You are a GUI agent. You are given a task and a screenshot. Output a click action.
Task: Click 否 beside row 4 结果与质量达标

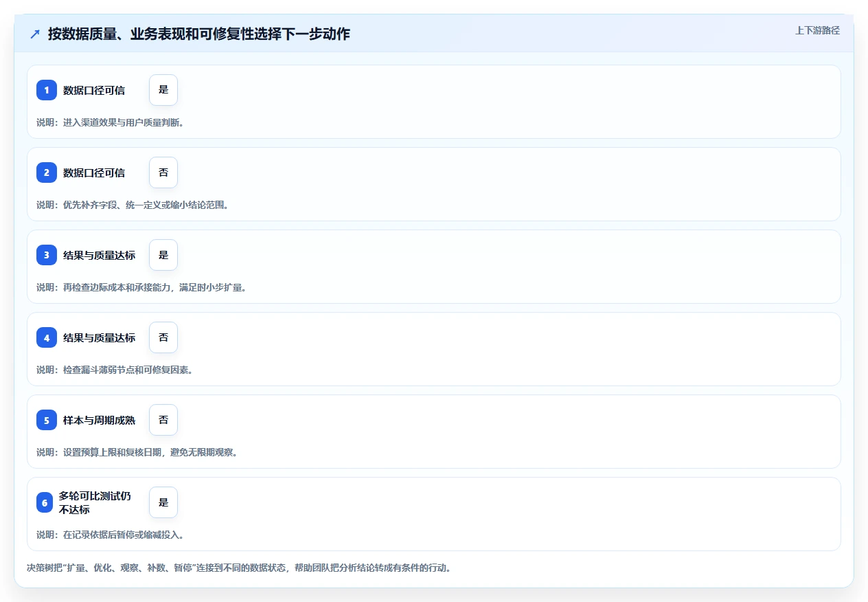[x=163, y=337]
